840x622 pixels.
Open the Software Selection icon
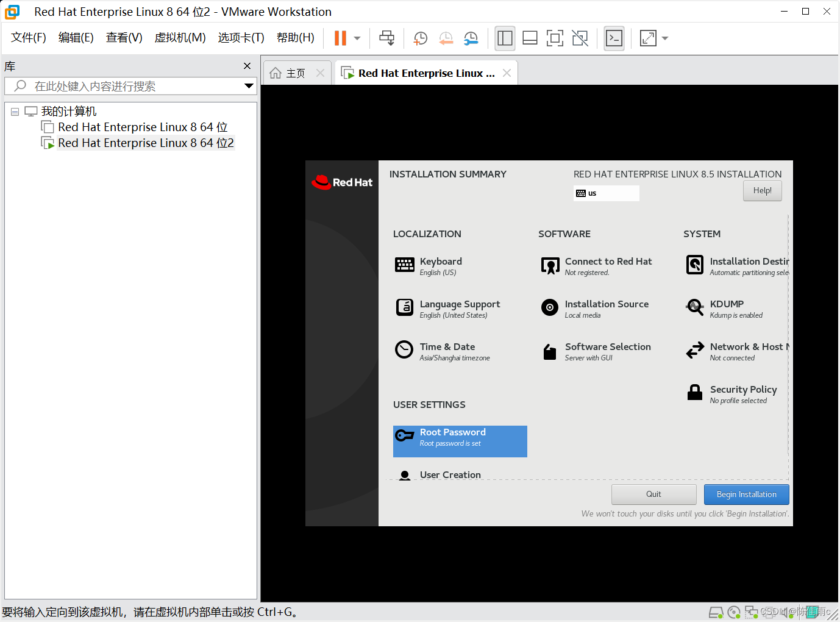click(550, 352)
